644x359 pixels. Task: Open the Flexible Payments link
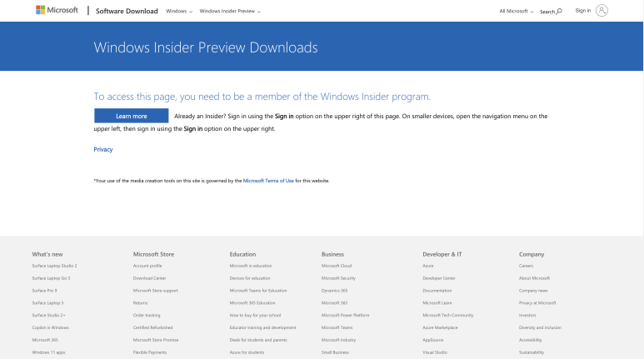pyautogui.click(x=150, y=352)
